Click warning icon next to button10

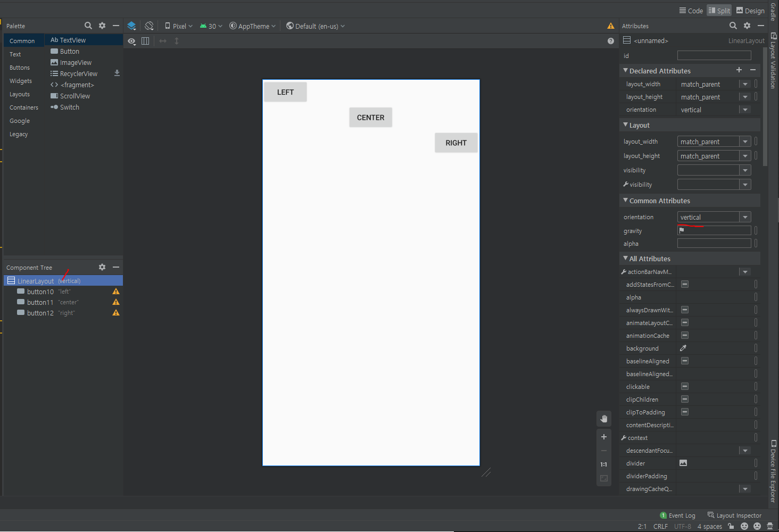(116, 292)
